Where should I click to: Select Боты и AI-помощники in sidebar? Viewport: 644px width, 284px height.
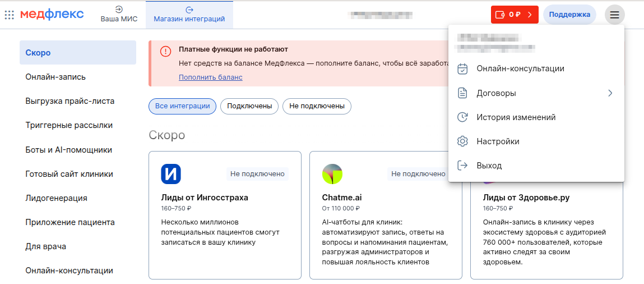tap(69, 150)
